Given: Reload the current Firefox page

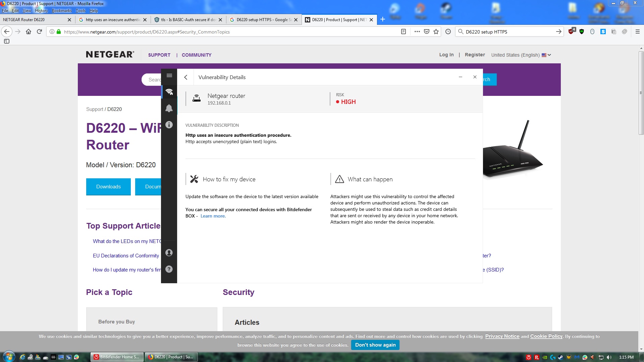Looking at the screenshot, I should coord(39,32).
